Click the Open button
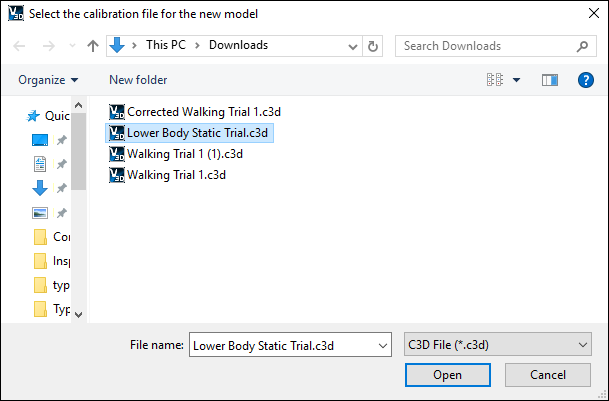This screenshot has width=609, height=401. coord(447,375)
